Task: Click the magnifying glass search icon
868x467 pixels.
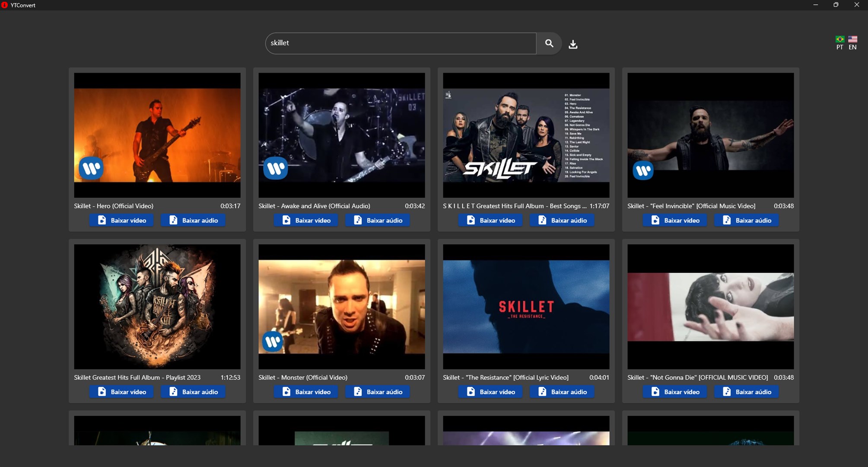Action: pyautogui.click(x=549, y=43)
